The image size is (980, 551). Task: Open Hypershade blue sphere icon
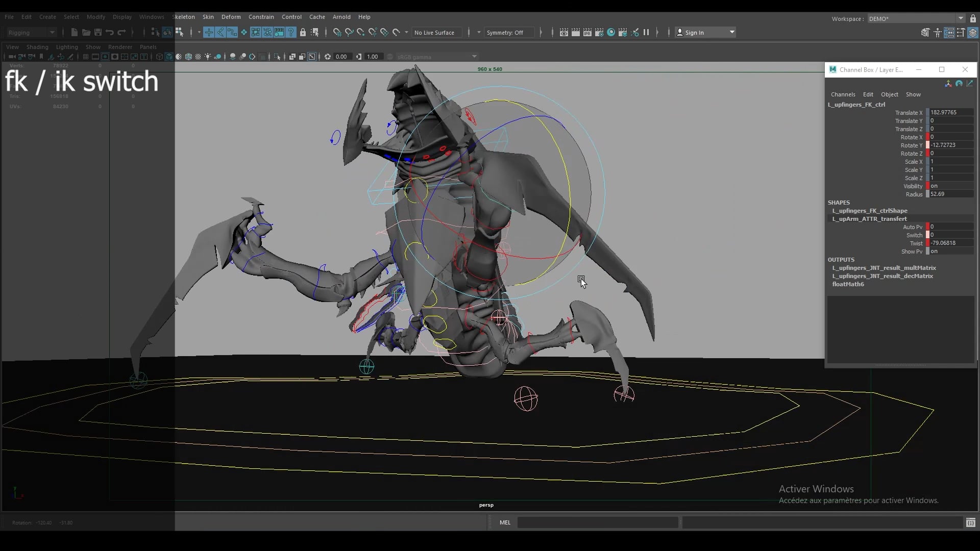611,32
